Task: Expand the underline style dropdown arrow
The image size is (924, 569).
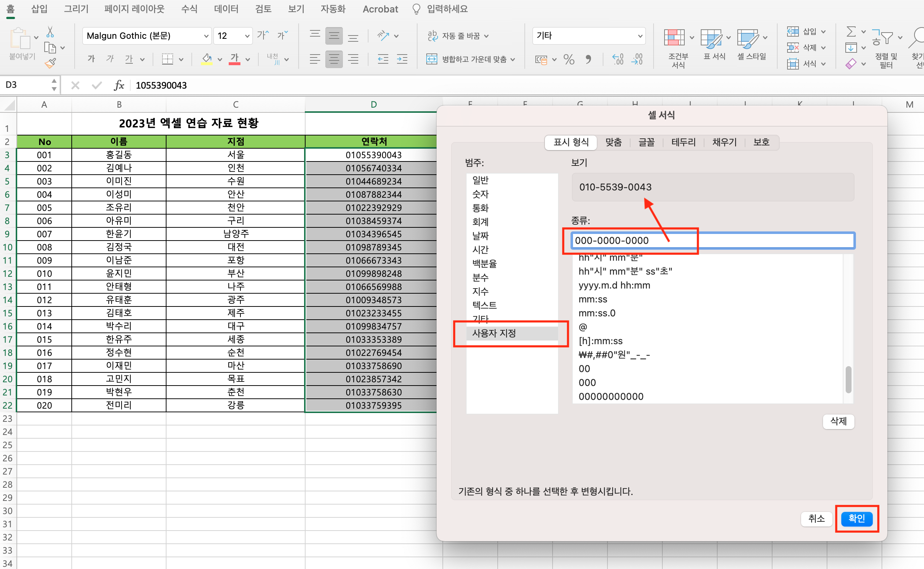Action: click(142, 59)
